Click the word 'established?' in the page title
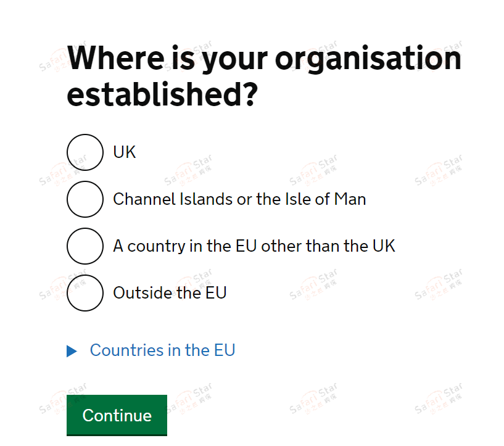Viewport: 504px width, 446px height. coord(161,96)
